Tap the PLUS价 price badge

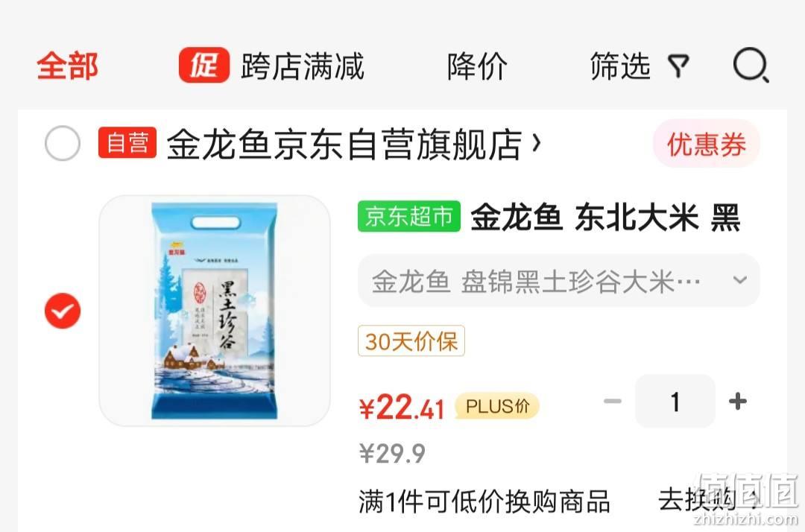497,406
